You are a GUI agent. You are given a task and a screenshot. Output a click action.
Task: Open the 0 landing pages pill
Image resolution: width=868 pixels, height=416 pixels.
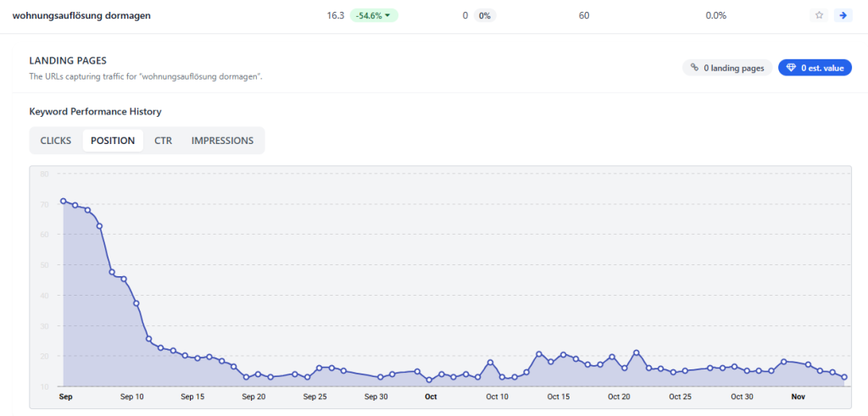pos(727,68)
